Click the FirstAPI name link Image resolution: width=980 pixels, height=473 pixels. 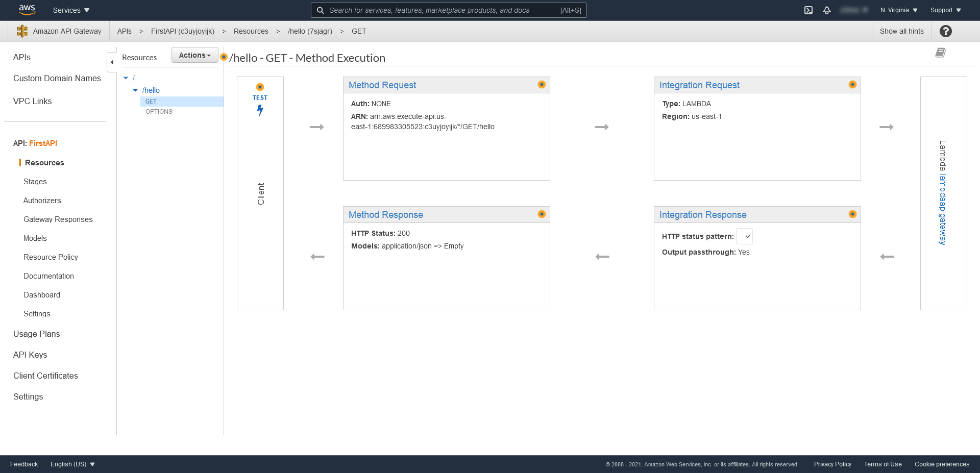[43, 143]
